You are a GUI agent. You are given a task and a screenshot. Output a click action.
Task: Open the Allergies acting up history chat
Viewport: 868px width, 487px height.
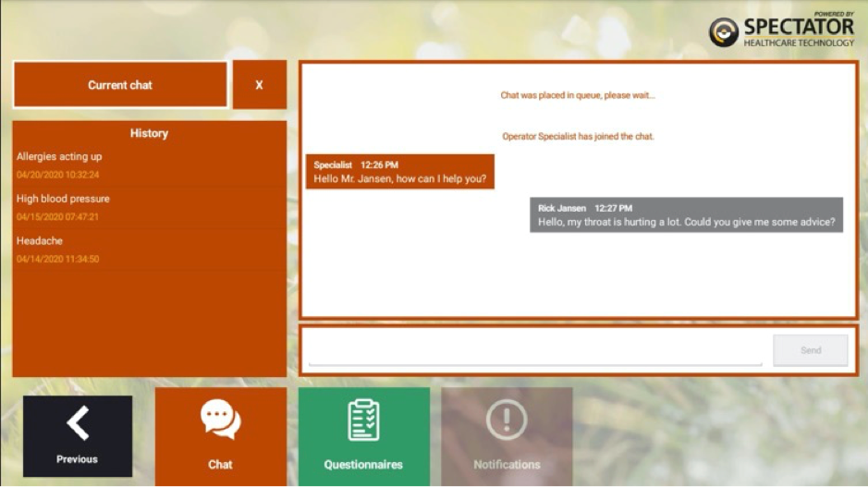click(x=150, y=164)
